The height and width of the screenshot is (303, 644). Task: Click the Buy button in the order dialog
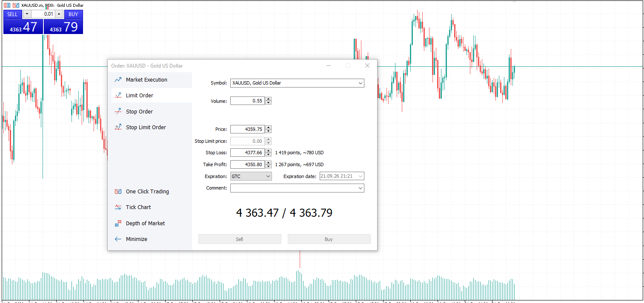point(329,239)
